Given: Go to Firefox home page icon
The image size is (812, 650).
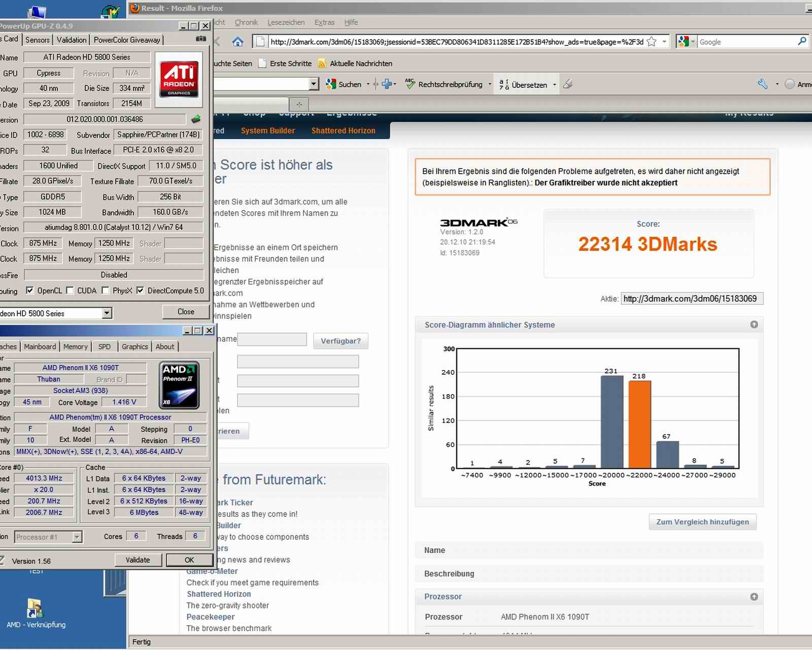Looking at the screenshot, I should [238, 42].
